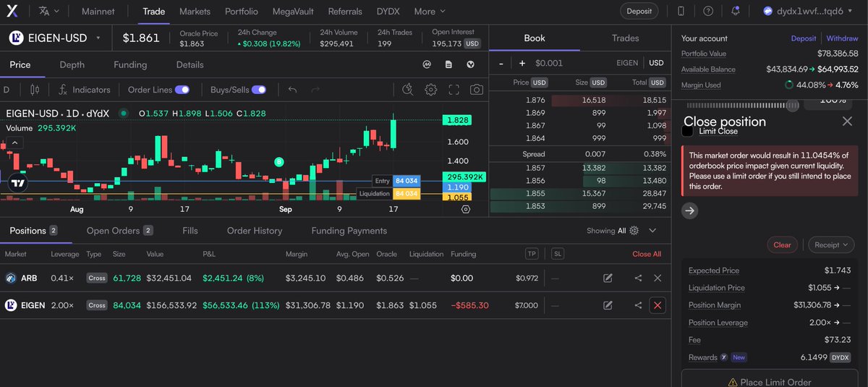Open the candlestick chart style picker
868x387 pixels.
pyautogui.click(x=34, y=90)
